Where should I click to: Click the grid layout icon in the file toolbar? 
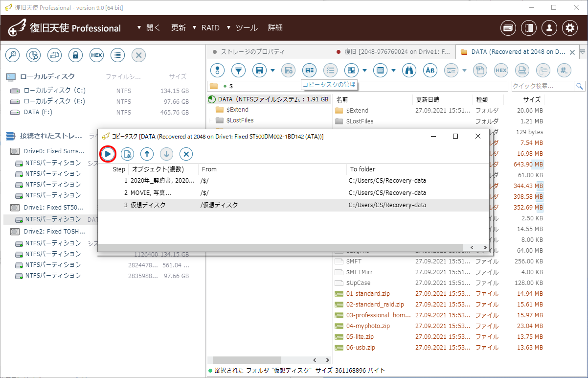coord(351,71)
